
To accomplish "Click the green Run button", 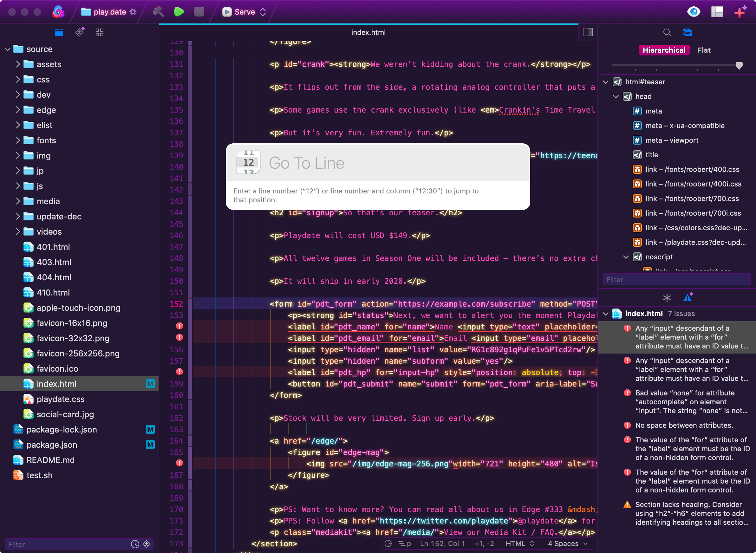I will click(x=179, y=12).
